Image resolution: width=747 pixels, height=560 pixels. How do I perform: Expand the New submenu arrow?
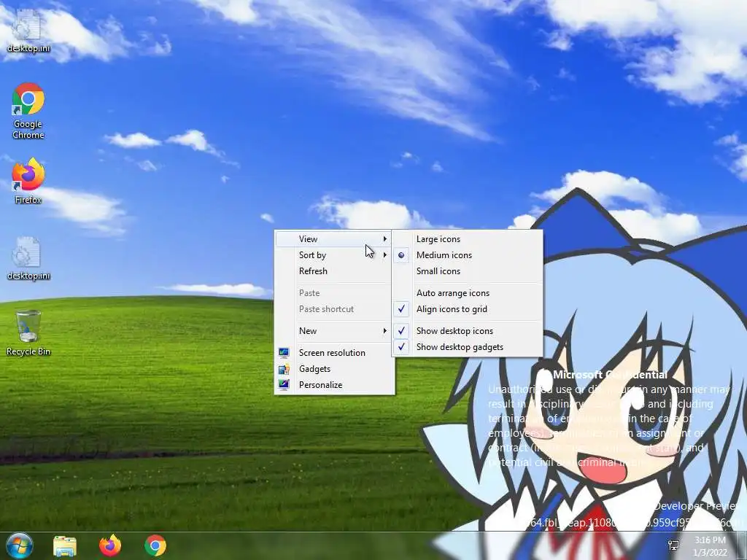pyautogui.click(x=385, y=331)
